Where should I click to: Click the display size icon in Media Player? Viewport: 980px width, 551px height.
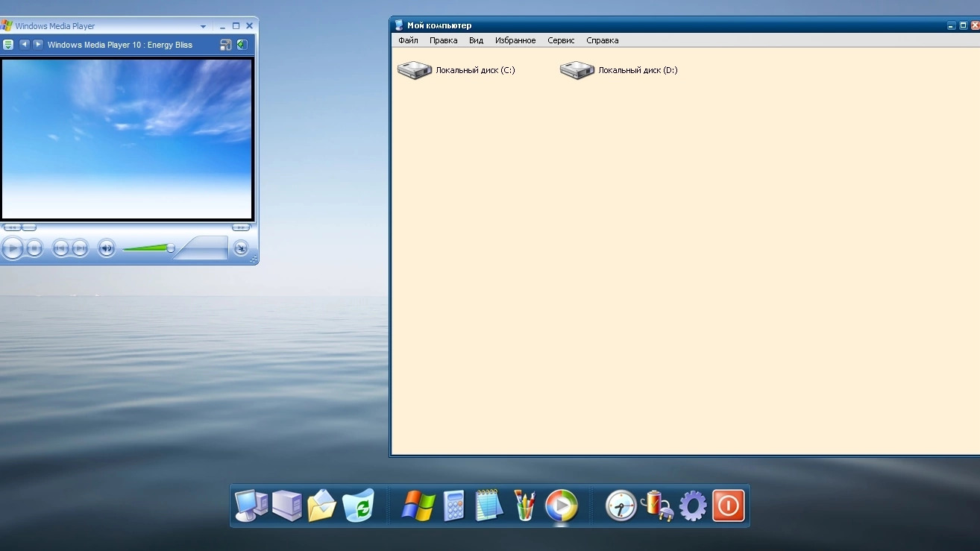coord(226,45)
